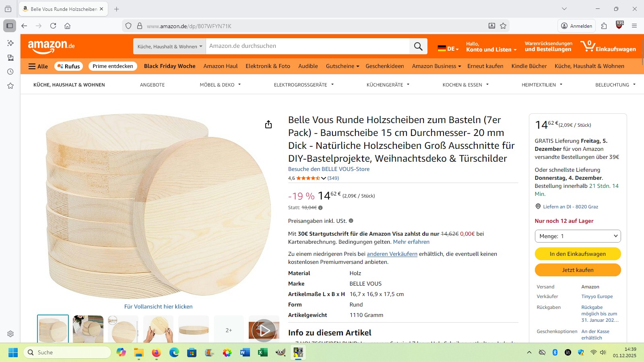The height and width of the screenshot is (362, 644).
Task: Expand the star rating chevron
Action: 324,178
